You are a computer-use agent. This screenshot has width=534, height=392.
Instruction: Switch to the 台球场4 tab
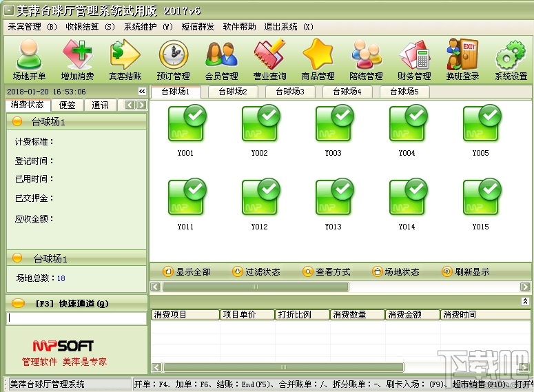point(347,92)
